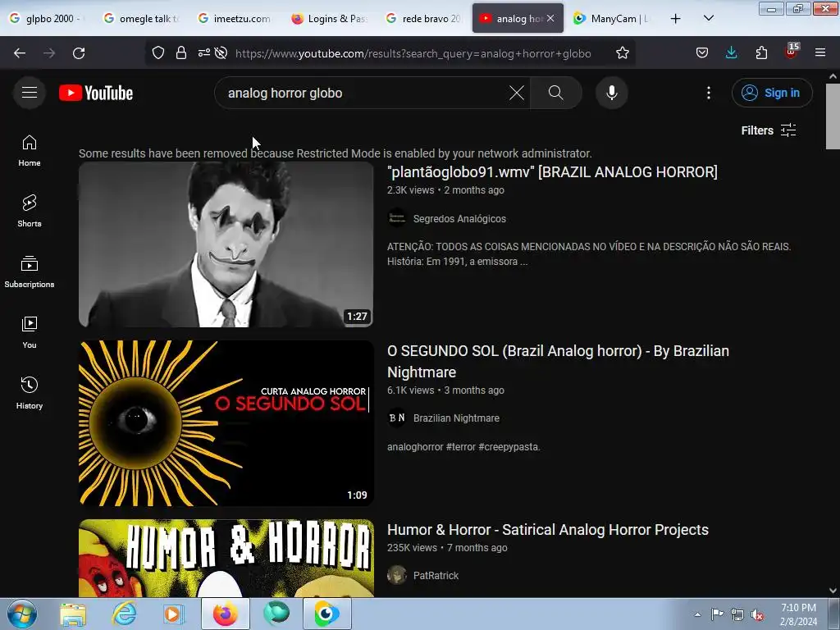Open uBlock extension icon with badge 15
The width and height of the screenshot is (840, 630).
point(791,52)
